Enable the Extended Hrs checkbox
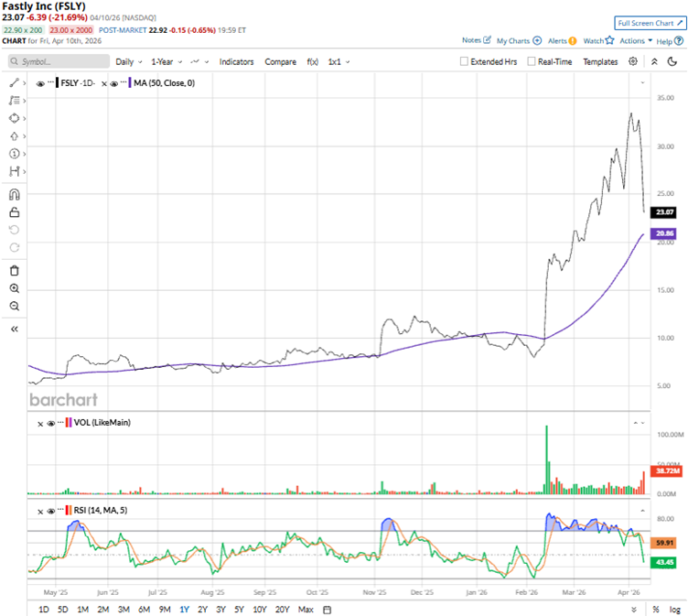 click(x=465, y=61)
